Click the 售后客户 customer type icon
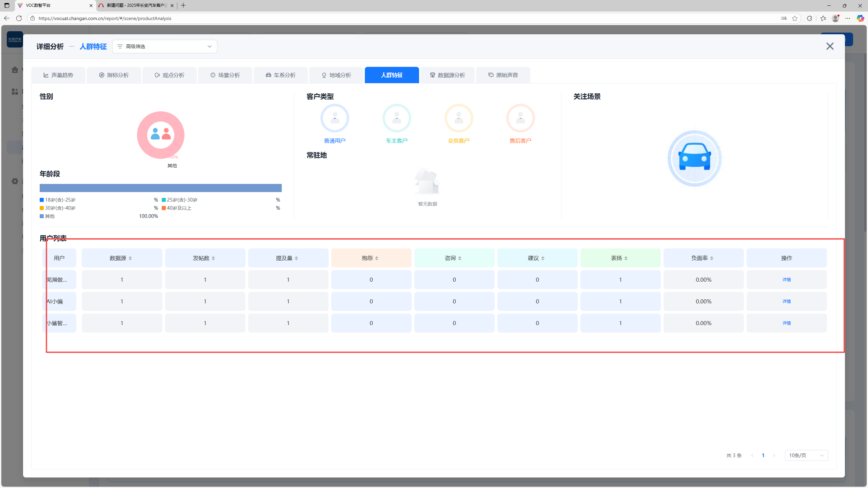This screenshot has width=868, height=488. click(x=520, y=118)
